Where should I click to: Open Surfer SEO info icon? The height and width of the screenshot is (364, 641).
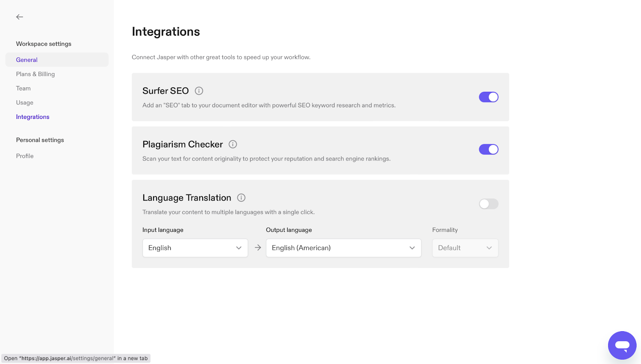(199, 91)
